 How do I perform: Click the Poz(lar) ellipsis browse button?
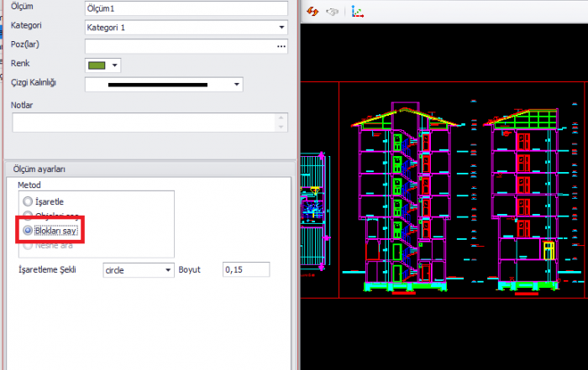point(281,47)
